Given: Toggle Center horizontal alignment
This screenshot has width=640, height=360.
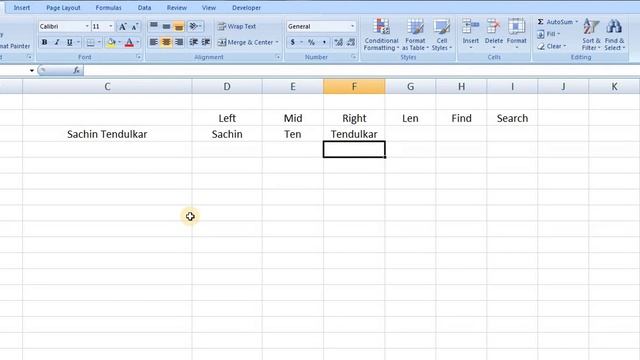Looking at the screenshot, I should pos(166,42).
